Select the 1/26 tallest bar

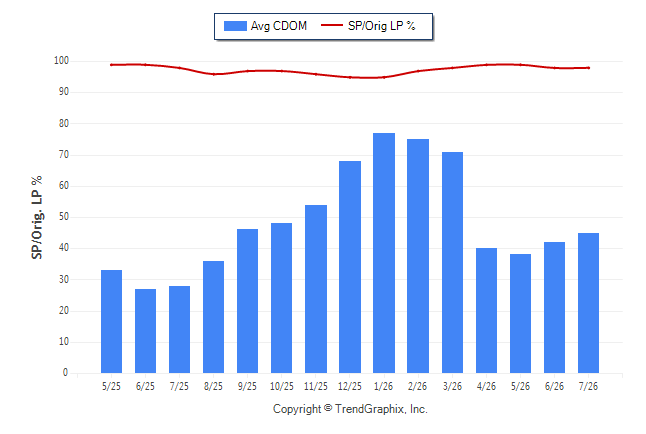(x=384, y=253)
